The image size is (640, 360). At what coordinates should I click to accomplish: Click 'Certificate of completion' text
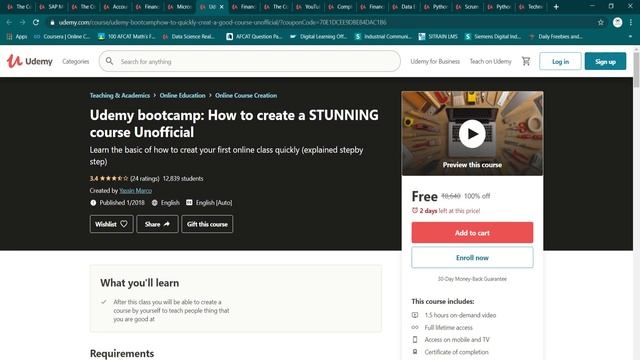click(456, 352)
